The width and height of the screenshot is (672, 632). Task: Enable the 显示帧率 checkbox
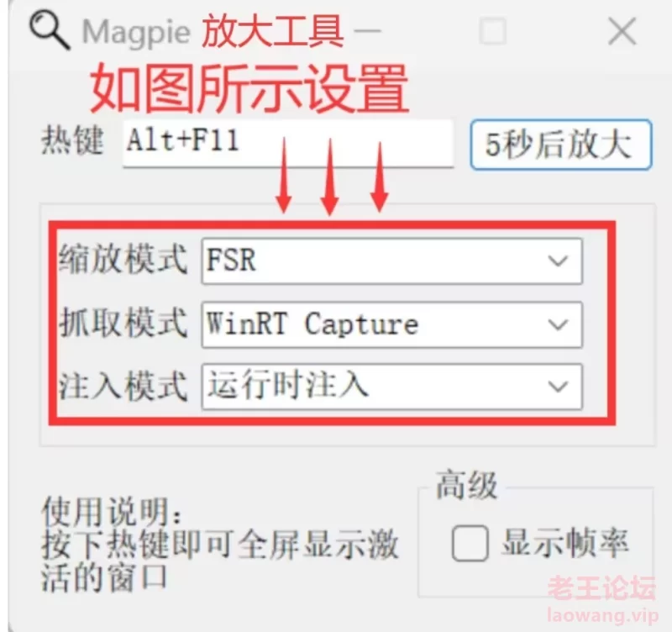(470, 543)
